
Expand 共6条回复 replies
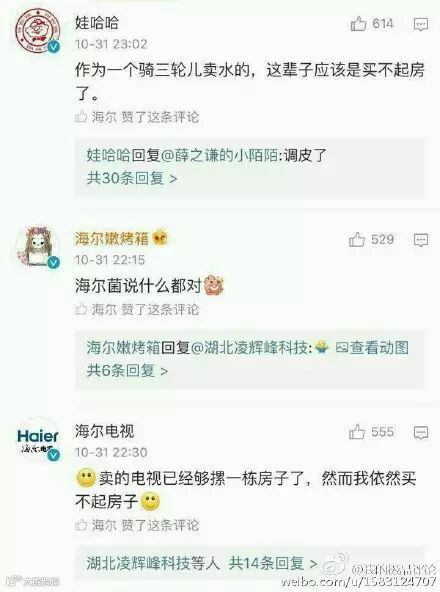[x=127, y=371]
